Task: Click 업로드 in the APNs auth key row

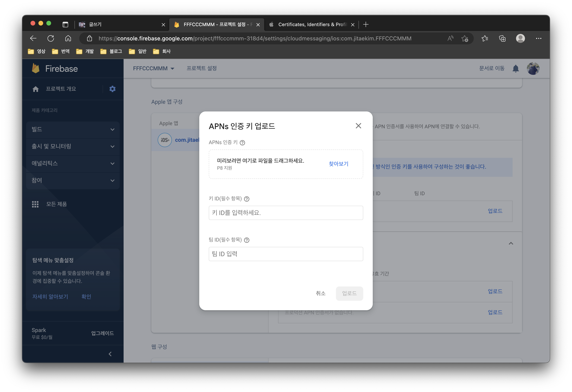Action: click(x=495, y=211)
